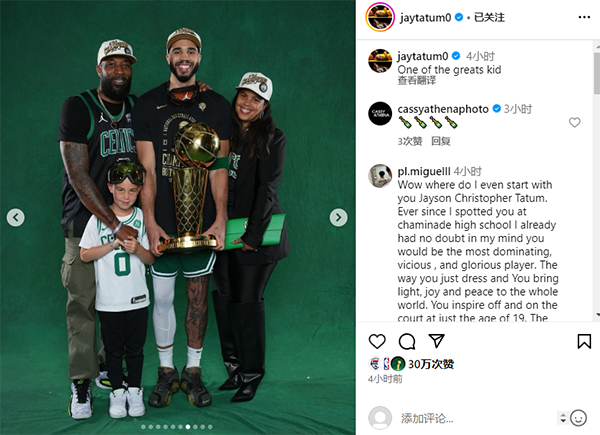
Task: Open jaytatum0 profile from header username
Action: (x=426, y=17)
